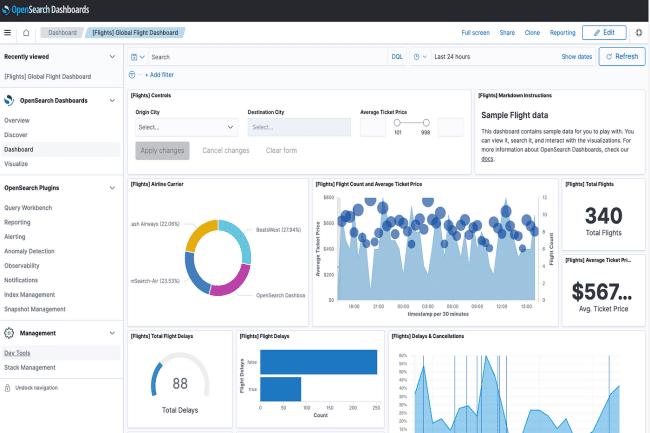Click the OpenSearch Dashboards sidebar section icon
Viewport: 650px width, 433px height.
pos(9,100)
